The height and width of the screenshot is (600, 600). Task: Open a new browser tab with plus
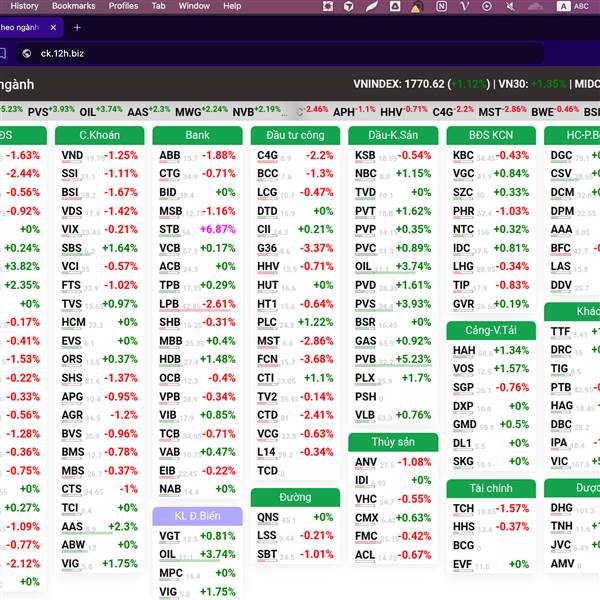point(77,28)
